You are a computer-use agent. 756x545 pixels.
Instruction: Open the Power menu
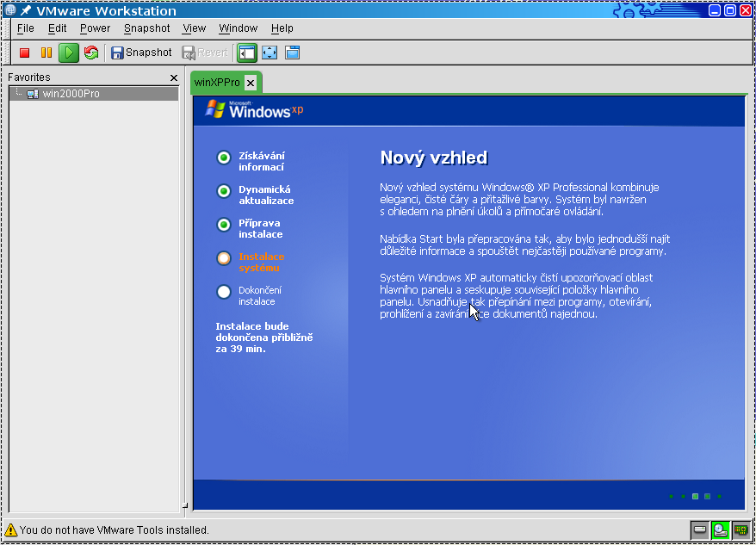point(95,28)
